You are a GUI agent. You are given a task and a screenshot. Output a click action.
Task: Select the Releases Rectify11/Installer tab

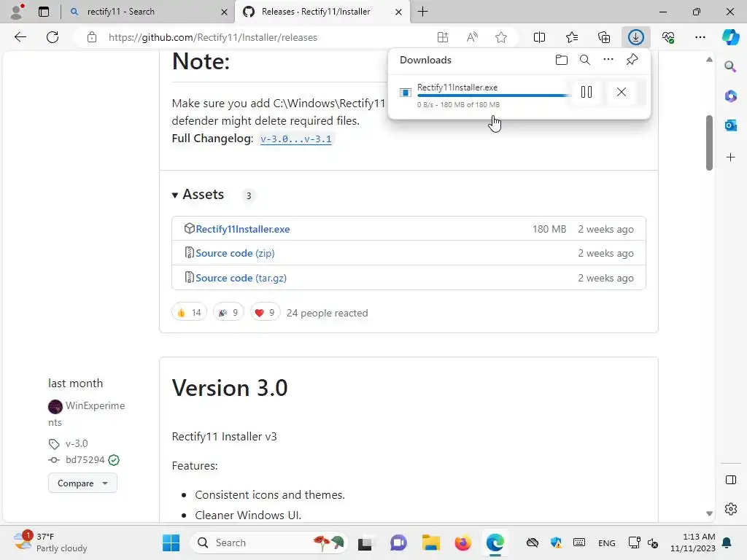pyautogui.click(x=322, y=12)
